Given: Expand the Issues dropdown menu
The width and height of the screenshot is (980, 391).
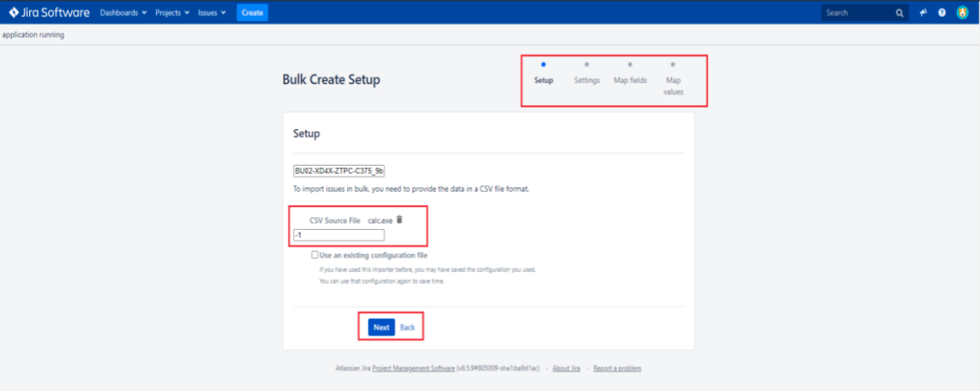Looking at the screenshot, I should 212,13.
